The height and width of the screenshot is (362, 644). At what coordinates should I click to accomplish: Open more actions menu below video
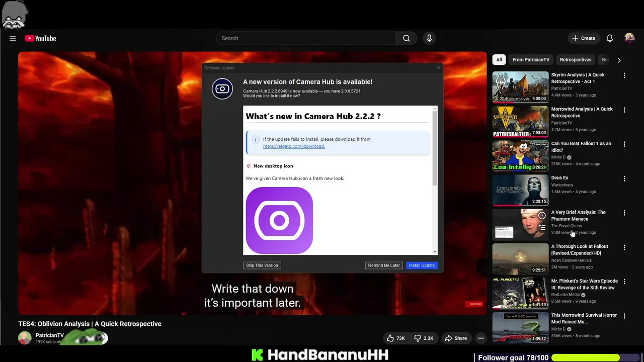pos(481,338)
